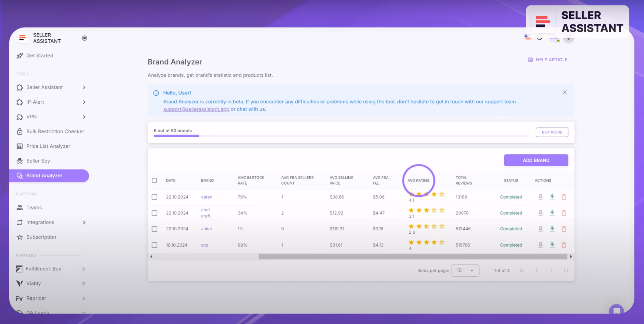
Task: Expand the Seller Assistant submenu
Action: click(x=84, y=87)
